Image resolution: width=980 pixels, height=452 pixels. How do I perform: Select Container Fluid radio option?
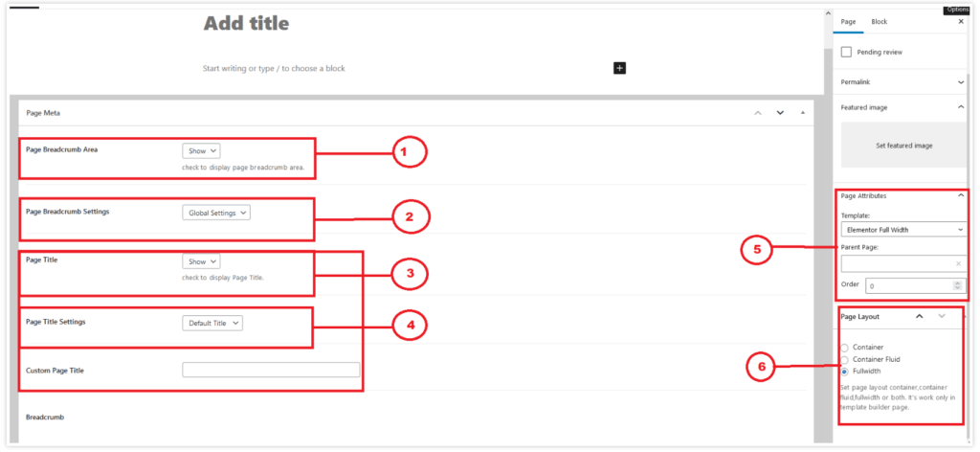[845, 360]
